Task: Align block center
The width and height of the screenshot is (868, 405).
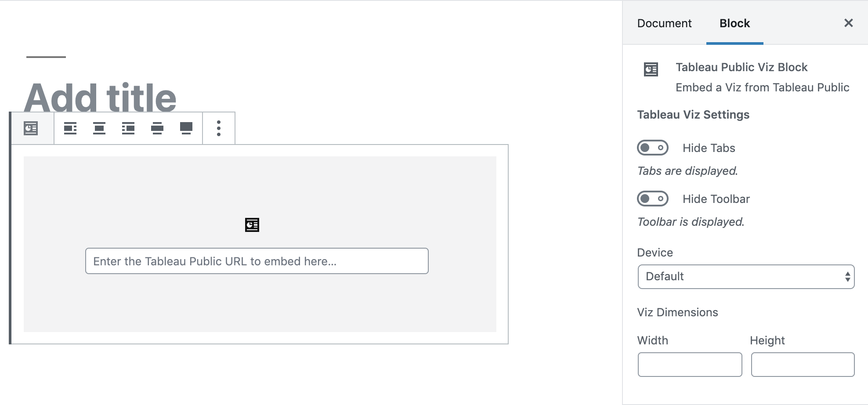Action: tap(99, 128)
